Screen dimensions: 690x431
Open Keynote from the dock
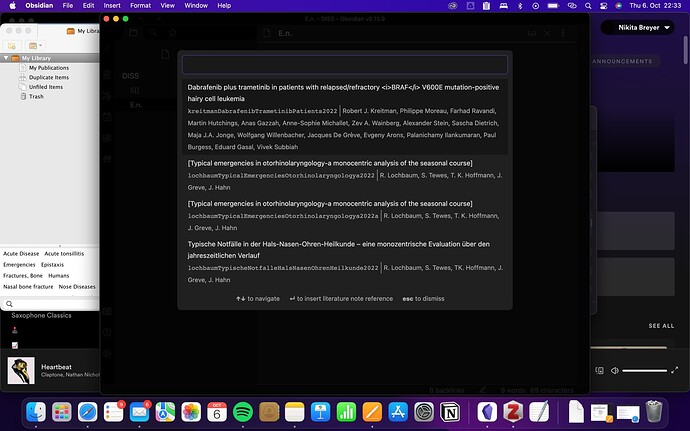click(321, 413)
